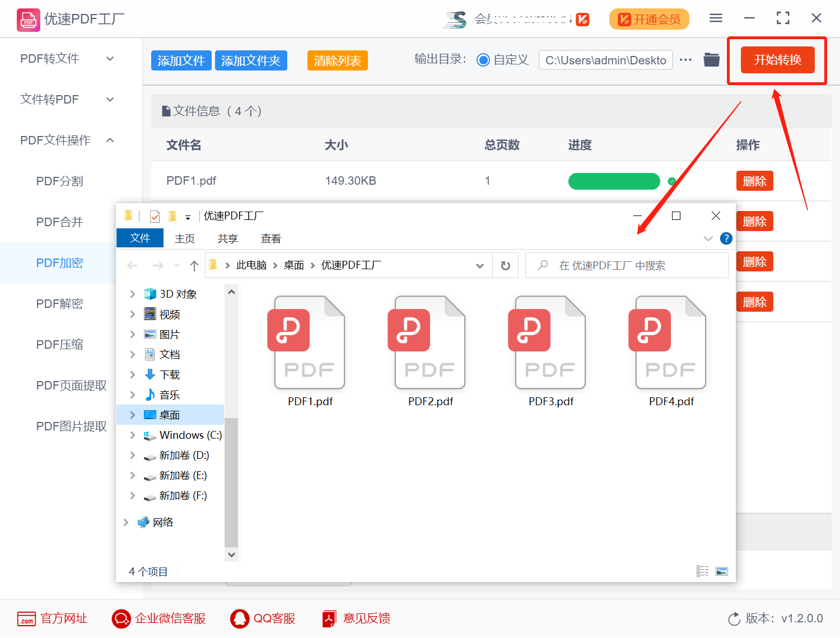Click the 添加文件夹 button
This screenshot has height=638, width=840.
(251, 60)
